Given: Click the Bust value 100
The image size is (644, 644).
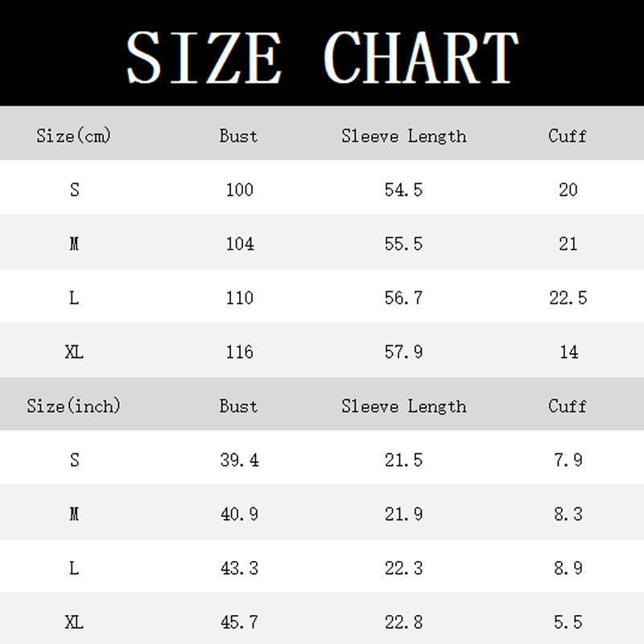Looking at the screenshot, I should coord(239,190).
